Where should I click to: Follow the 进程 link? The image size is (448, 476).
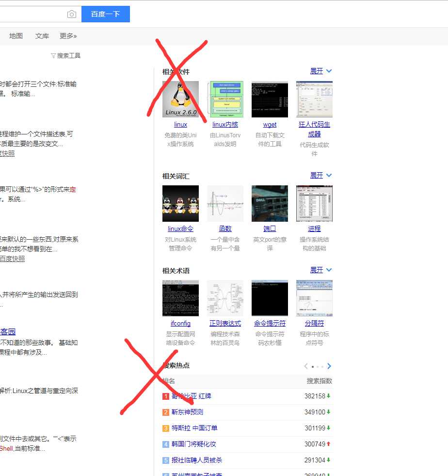point(314,229)
